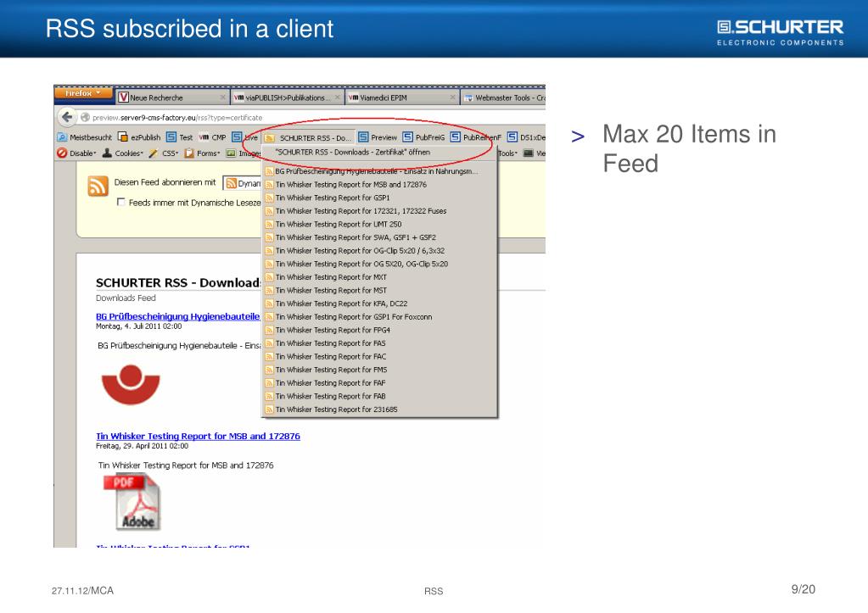Click the SCHURTER Electronic Components logo
The image size is (868, 613).
tap(781, 33)
